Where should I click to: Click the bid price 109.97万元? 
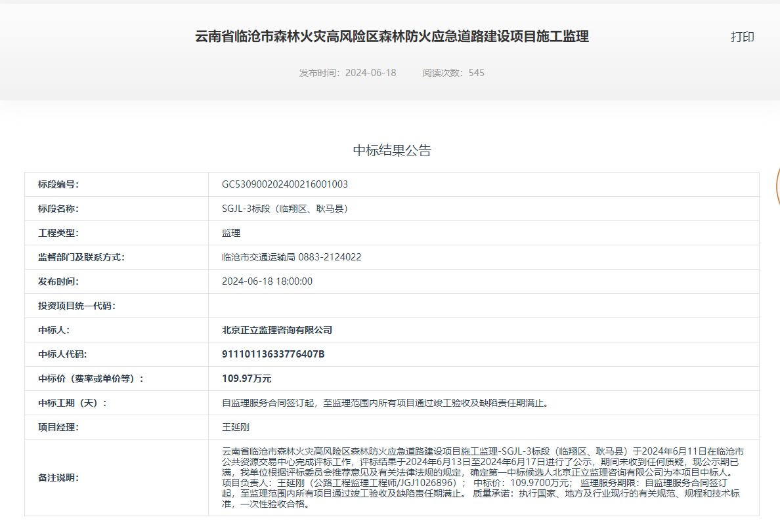246,379
